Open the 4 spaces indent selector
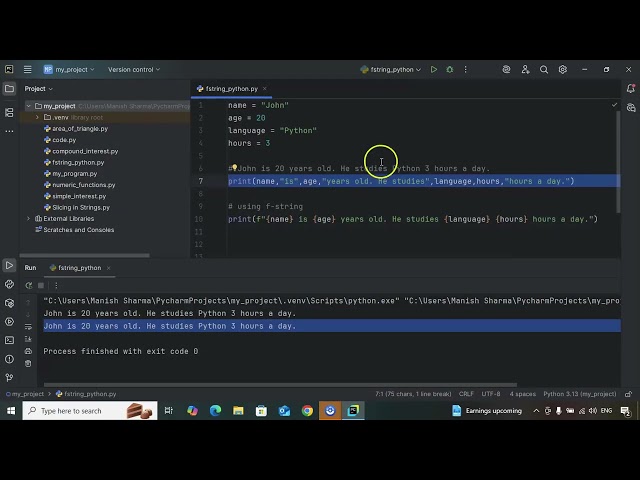This screenshot has height=480, width=640. click(x=522, y=394)
